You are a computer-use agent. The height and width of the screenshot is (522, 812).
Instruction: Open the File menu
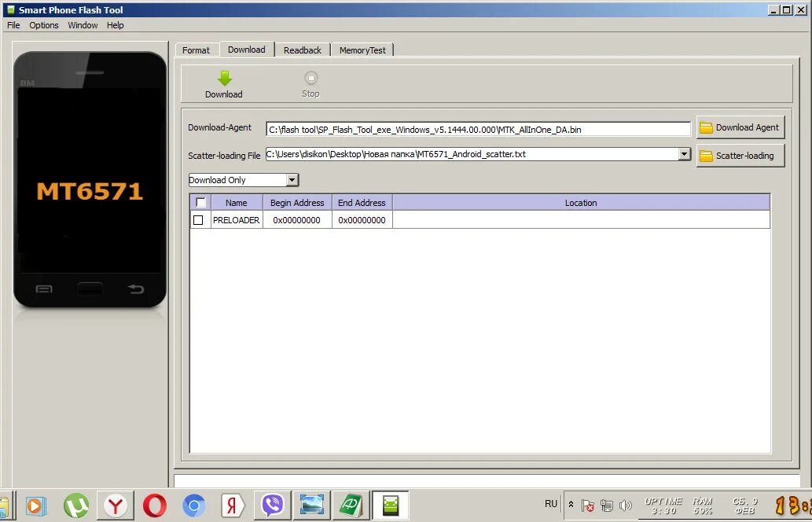pyautogui.click(x=13, y=25)
